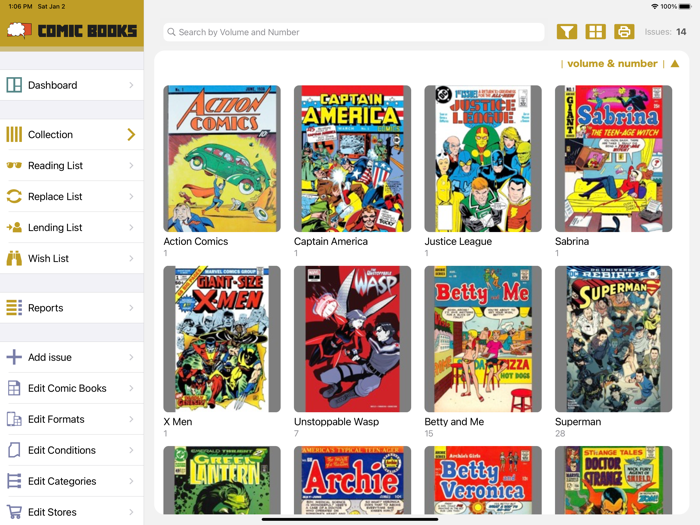Click the Edit Comic Books icon
Viewport: 700px width, 525px height.
pos(14,388)
